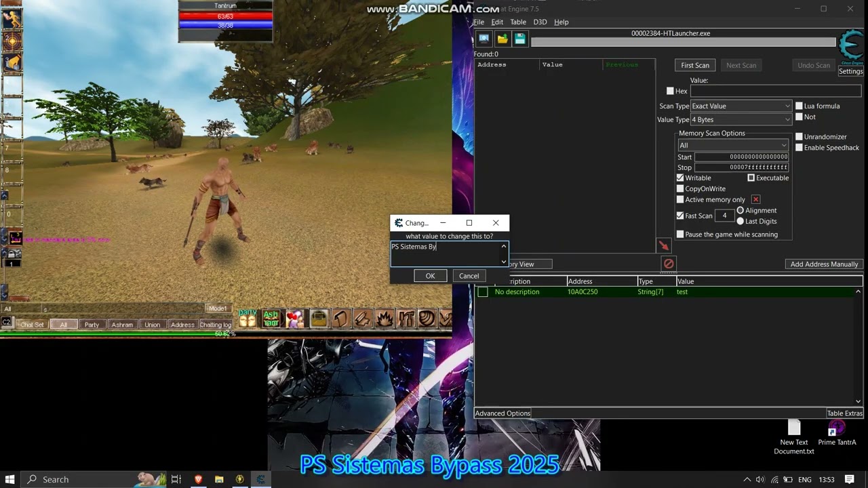This screenshot has width=868, height=488.
Task: Enable the Unrandomizer checkbox
Action: [799, 136]
